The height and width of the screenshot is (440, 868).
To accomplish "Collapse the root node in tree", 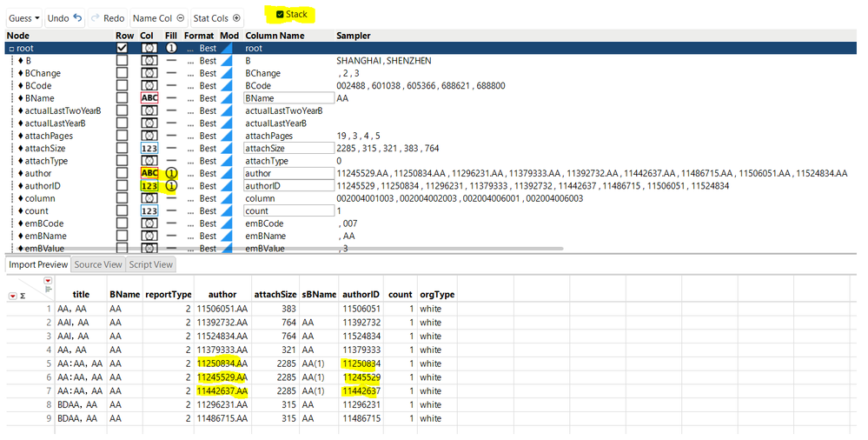I will 11,49.
